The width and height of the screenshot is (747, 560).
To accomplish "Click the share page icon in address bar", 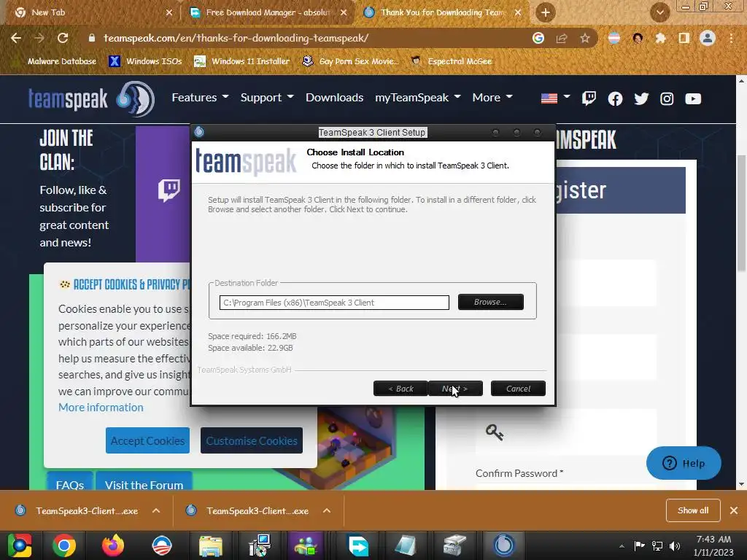I will point(562,38).
